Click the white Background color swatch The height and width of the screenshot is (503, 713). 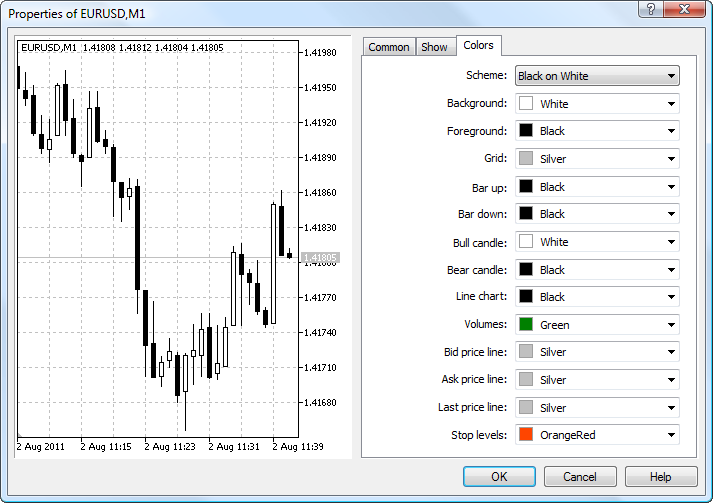(526, 103)
